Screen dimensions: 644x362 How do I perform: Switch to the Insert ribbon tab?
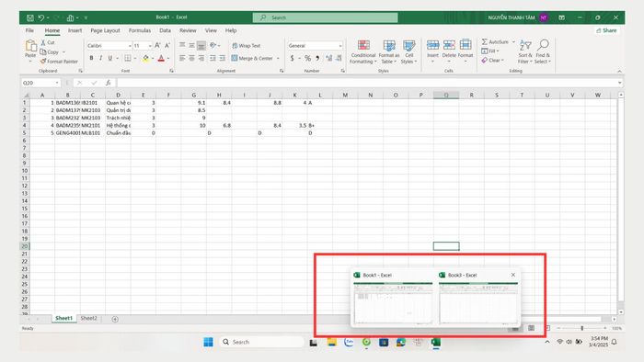(75, 30)
